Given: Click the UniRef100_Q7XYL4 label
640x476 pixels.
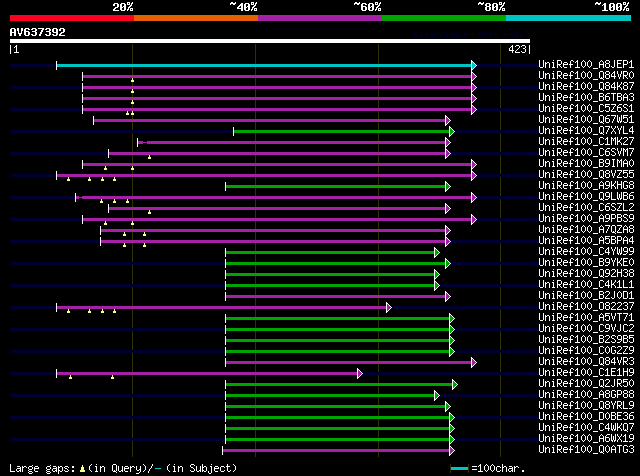Looking at the screenshot, I should [586, 131].
